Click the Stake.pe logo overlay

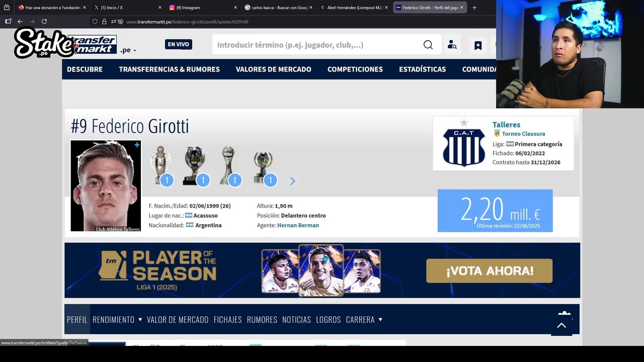click(x=43, y=43)
